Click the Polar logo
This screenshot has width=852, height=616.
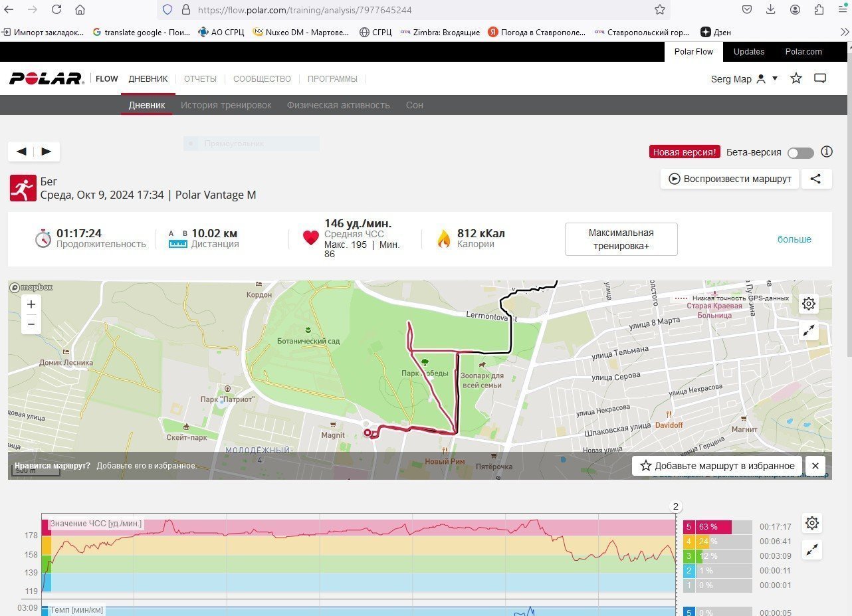(x=47, y=78)
